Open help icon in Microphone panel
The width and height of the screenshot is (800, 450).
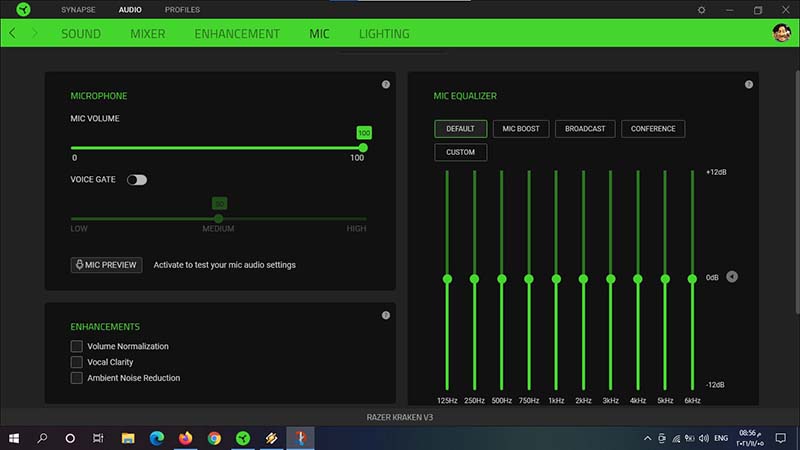click(x=386, y=85)
